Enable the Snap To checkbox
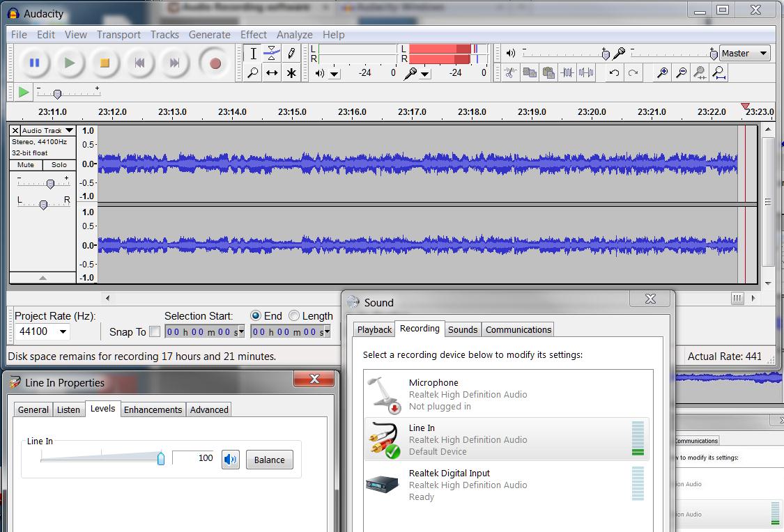Image resolution: width=784 pixels, height=532 pixels. coord(155,332)
